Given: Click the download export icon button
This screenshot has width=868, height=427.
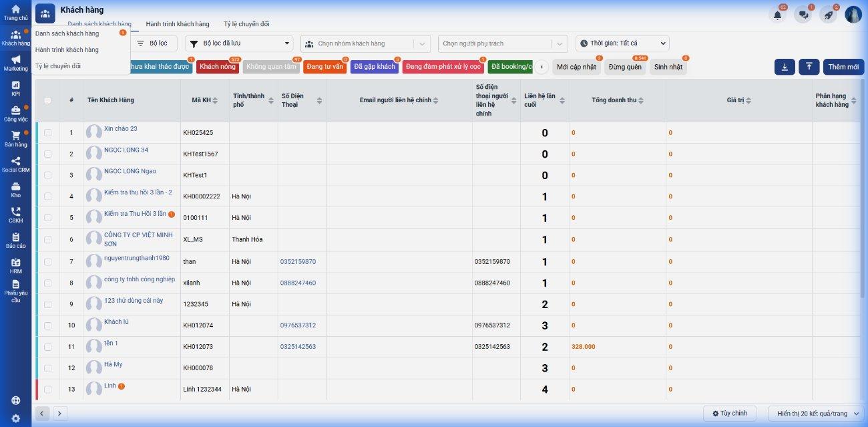Looking at the screenshot, I should click(x=785, y=67).
